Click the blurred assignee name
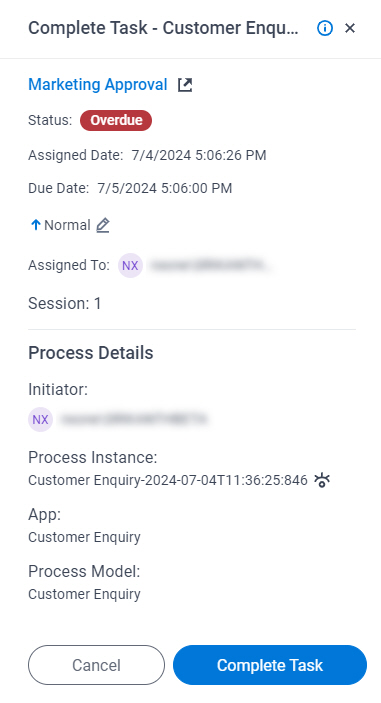 coord(209,265)
